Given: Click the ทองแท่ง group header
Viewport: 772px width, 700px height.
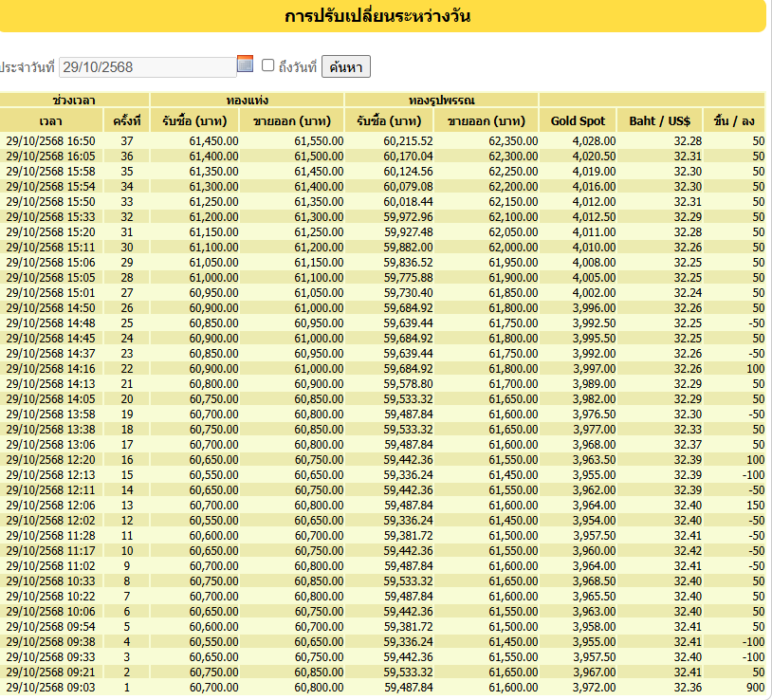Looking at the screenshot, I should 248,101.
